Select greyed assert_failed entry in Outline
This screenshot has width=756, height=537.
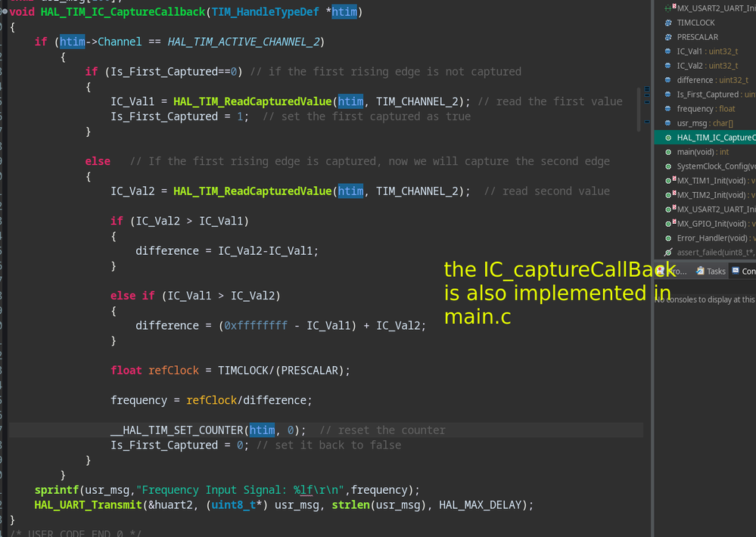tap(715, 252)
